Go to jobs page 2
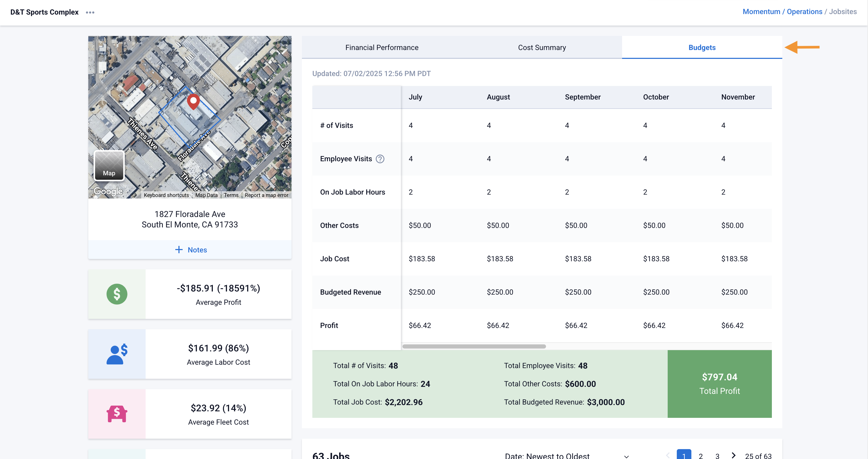Screen dimensions: 868x459 [x=701, y=456]
